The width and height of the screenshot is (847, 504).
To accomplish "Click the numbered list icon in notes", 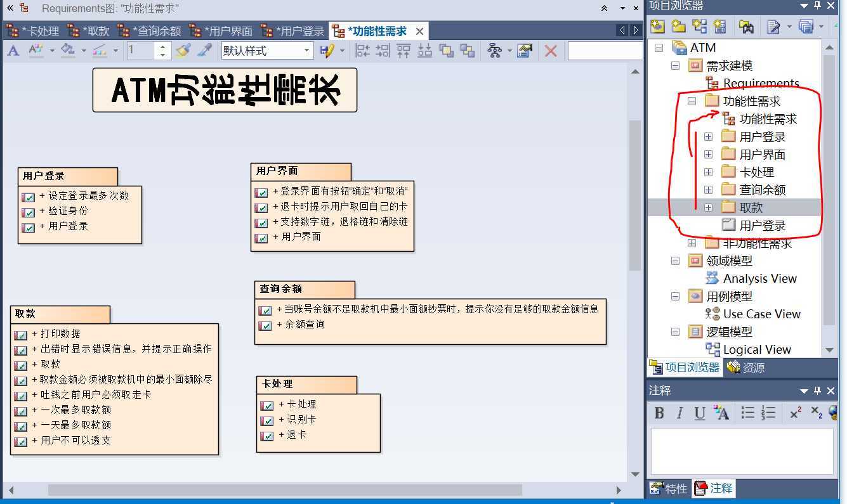I will 768,413.
